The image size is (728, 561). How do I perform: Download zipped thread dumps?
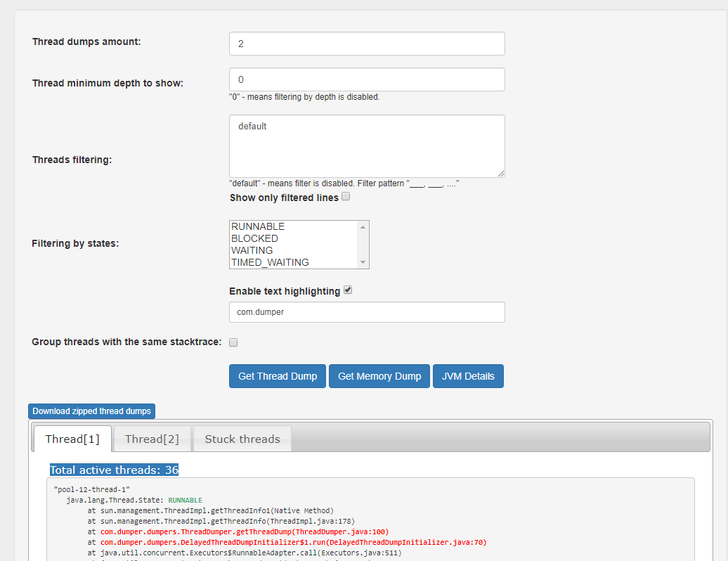click(x=91, y=411)
